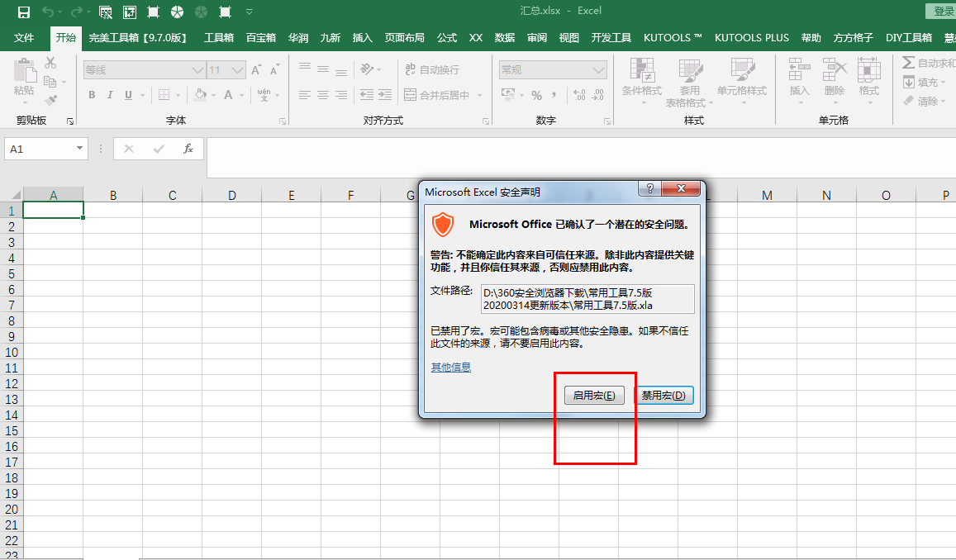956x560 pixels.
Task: Switch to the Page Layout (页面布局) tab
Action: (x=404, y=38)
